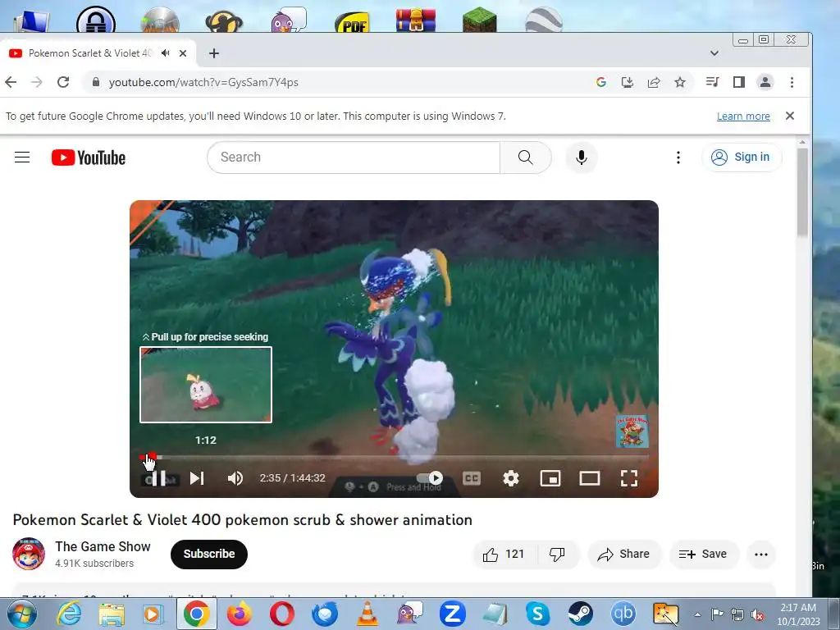Show hidden tray icons arrow

click(697, 614)
